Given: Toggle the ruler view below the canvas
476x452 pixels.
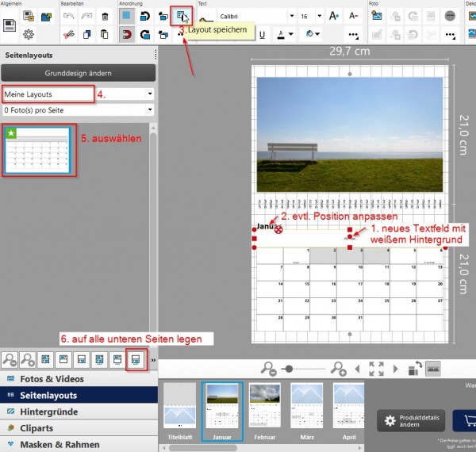Looking at the screenshot, I should 434,369.
